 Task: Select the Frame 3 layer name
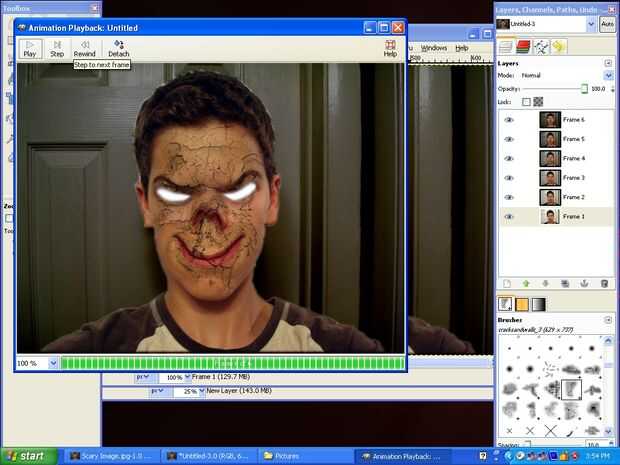[x=574, y=178]
